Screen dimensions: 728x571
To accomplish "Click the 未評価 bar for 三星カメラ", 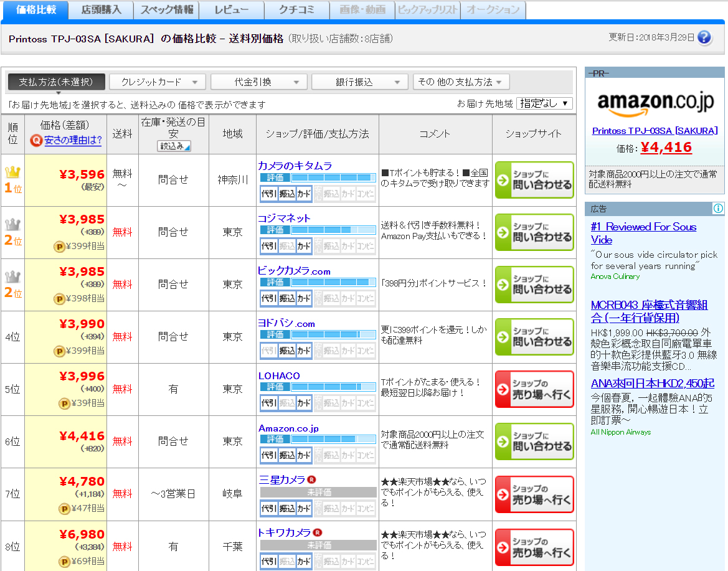I will pyautogui.click(x=318, y=492).
